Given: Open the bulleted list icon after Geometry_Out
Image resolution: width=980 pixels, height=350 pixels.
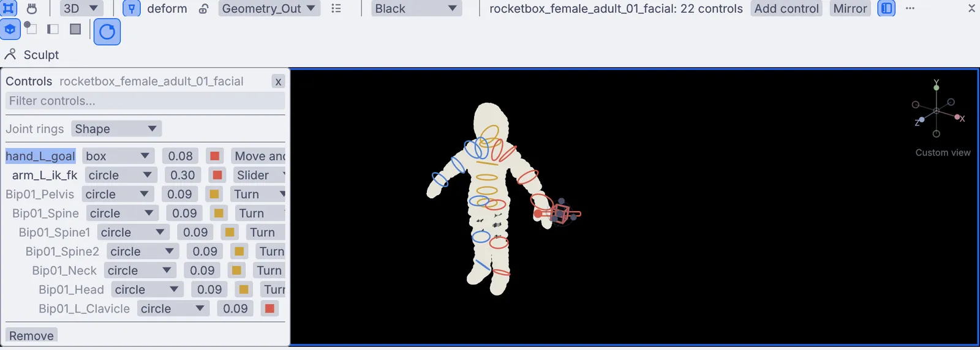Looking at the screenshot, I should [336, 9].
